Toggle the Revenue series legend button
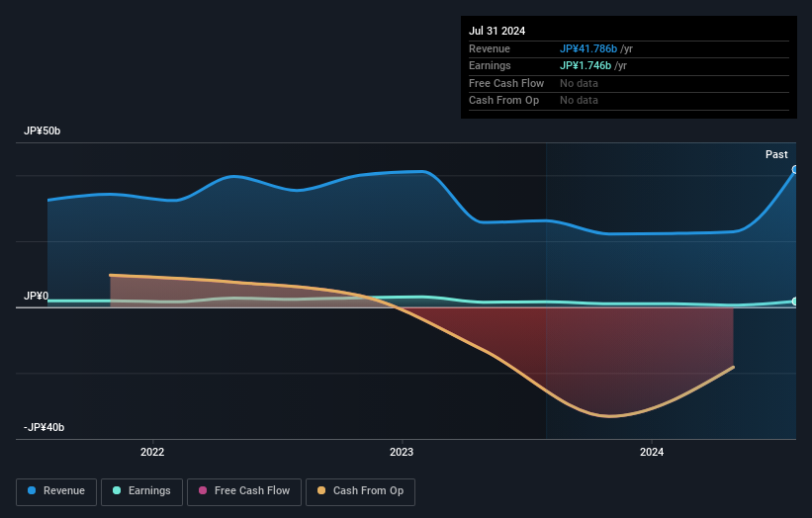Image resolution: width=812 pixels, height=518 pixels. coord(56,491)
